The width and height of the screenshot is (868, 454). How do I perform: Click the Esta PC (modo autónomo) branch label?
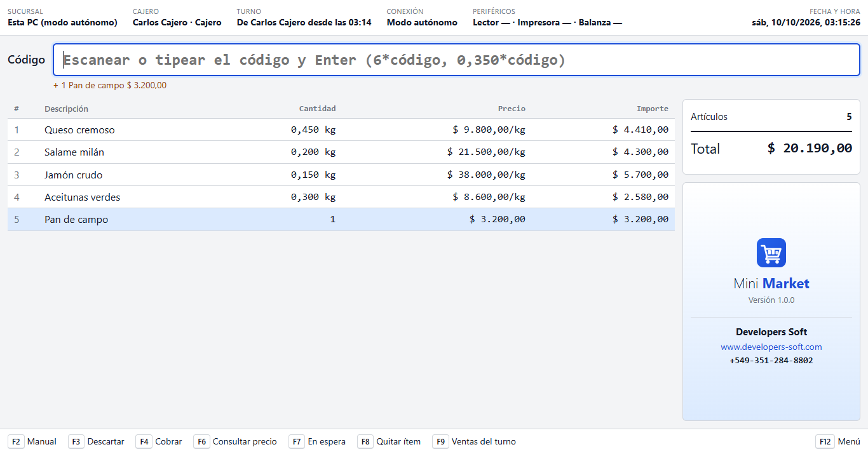click(x=62, y=22)
